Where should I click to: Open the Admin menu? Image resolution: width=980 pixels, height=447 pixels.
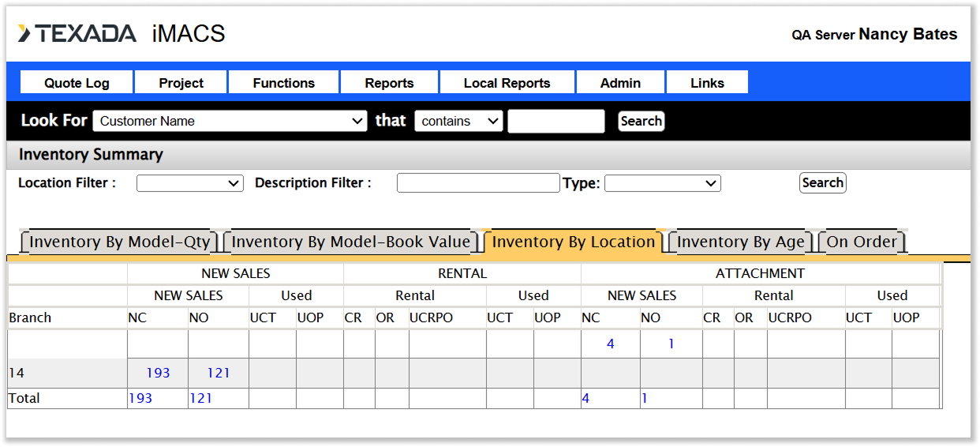[x=620, y=83]
